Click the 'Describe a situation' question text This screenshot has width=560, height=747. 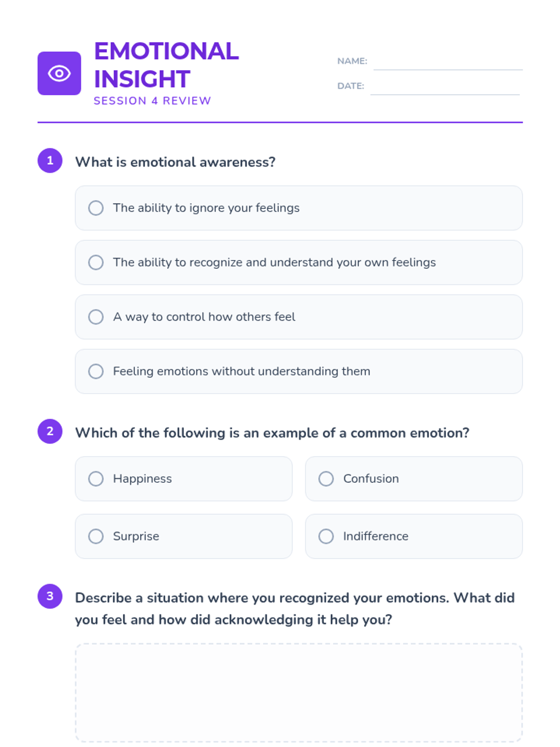tap(294, 608)
